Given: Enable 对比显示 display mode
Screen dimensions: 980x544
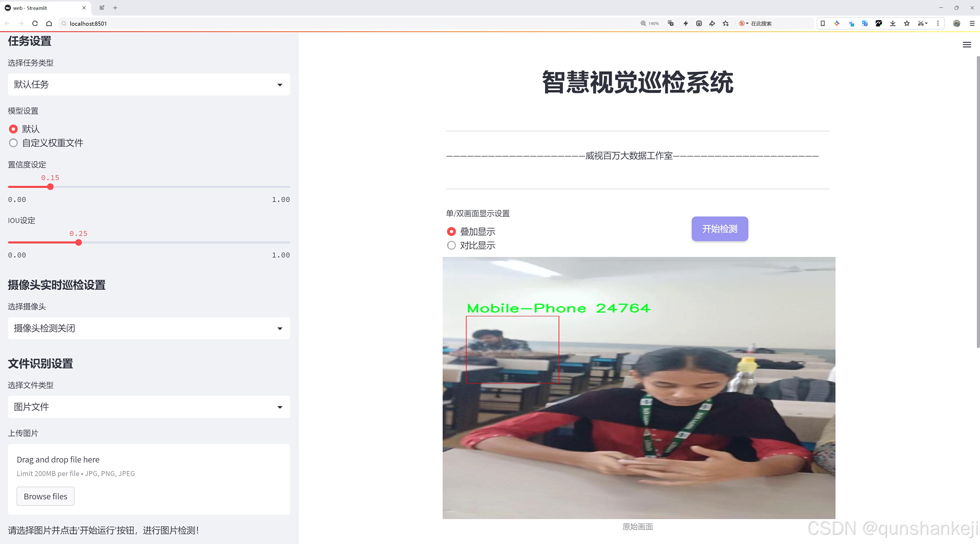Looking at the screenshot, I should tap(451, 245).
